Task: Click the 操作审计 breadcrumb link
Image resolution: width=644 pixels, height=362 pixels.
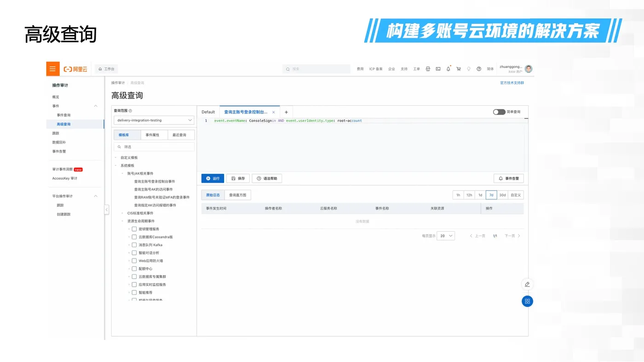Action: tap(118, 83)
